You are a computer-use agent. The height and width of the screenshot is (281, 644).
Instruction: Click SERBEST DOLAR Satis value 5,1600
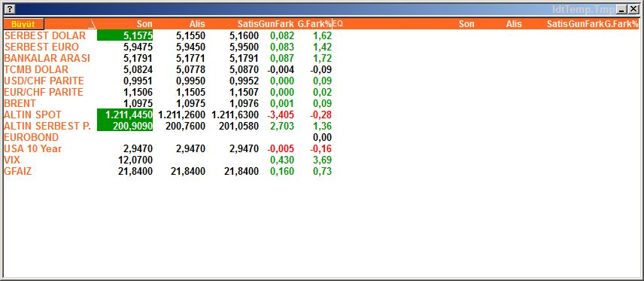coord(244,36)
